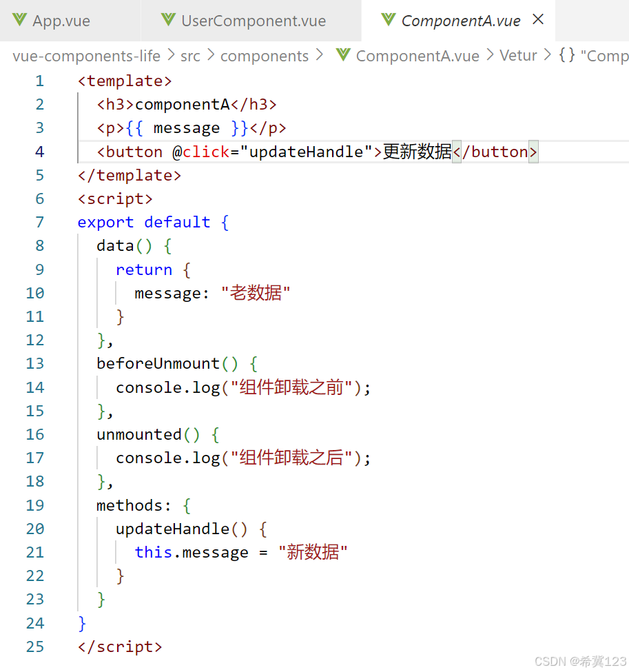The height and width of the screenshot is (672, 629).
Task: Expand chevron after vue-components-life breadcrumb
Action: coord(171,55)
